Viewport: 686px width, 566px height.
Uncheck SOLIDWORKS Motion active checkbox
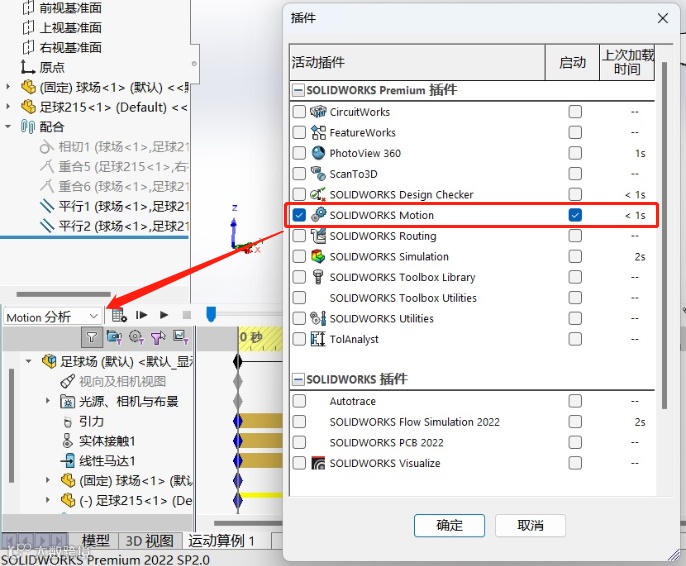[299, 215]
